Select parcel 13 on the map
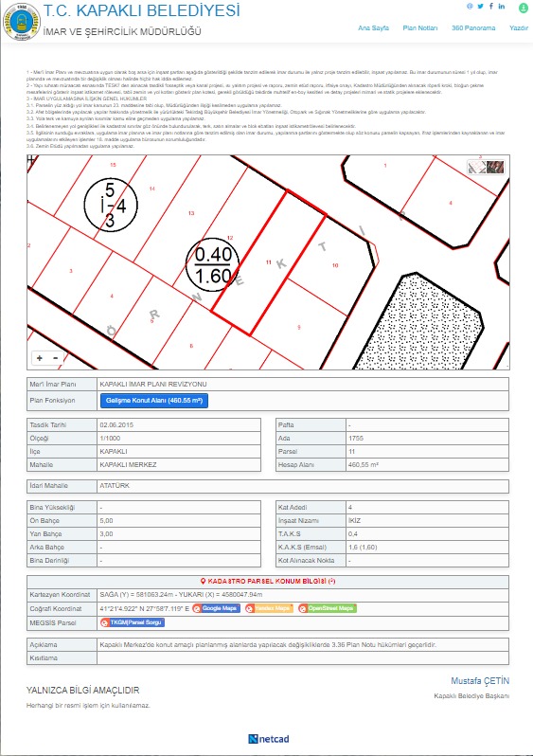This screenshot has width=533, height=756. tap(193, 212)
